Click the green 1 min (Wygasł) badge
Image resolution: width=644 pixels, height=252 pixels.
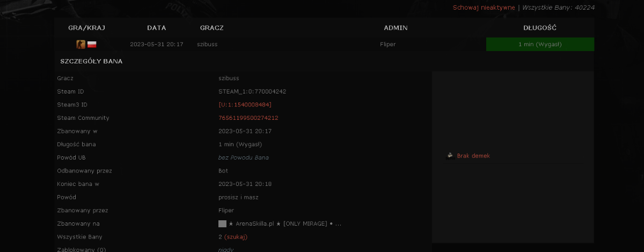[540, 44]
